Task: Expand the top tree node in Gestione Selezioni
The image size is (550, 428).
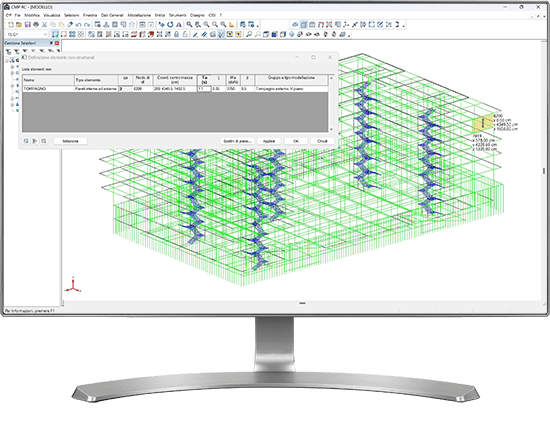Action: [x=7, y=60]
